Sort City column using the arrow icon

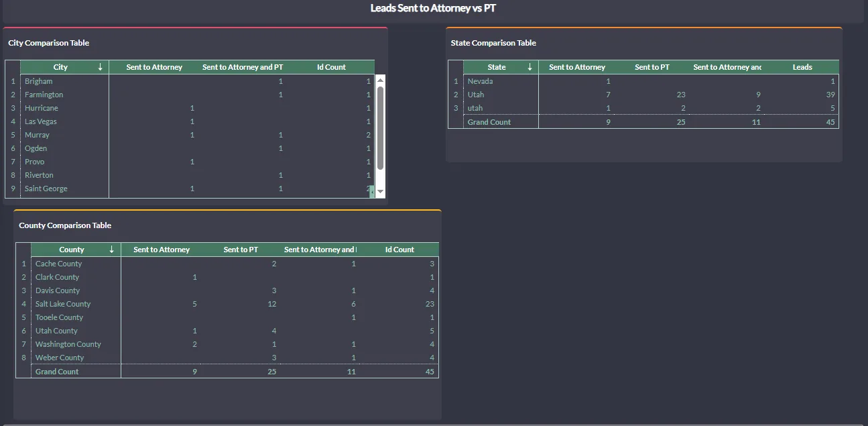(x=100, y=67)
